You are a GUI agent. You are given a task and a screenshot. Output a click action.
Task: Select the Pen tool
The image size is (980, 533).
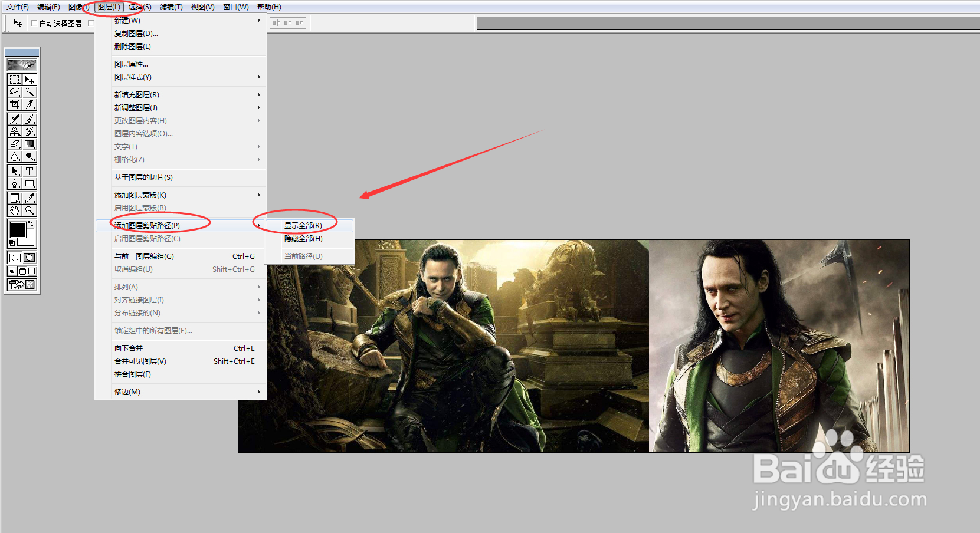(15, 183)
